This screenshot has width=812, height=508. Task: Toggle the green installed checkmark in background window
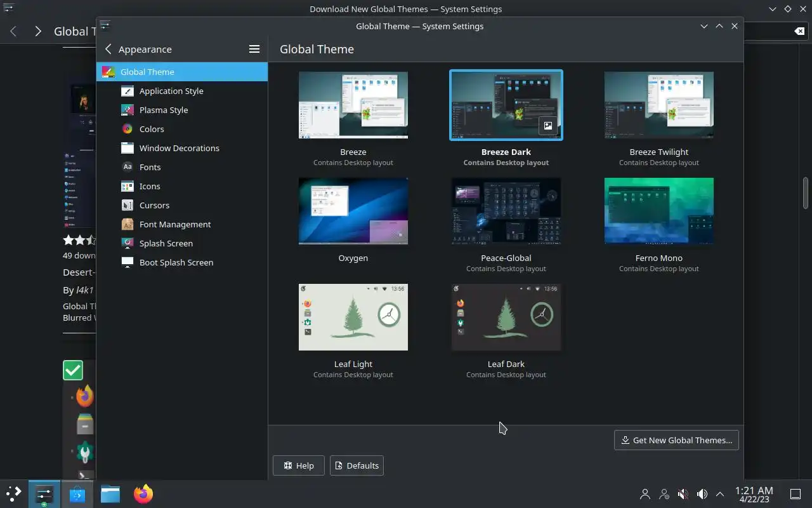(x=73, y=370)
